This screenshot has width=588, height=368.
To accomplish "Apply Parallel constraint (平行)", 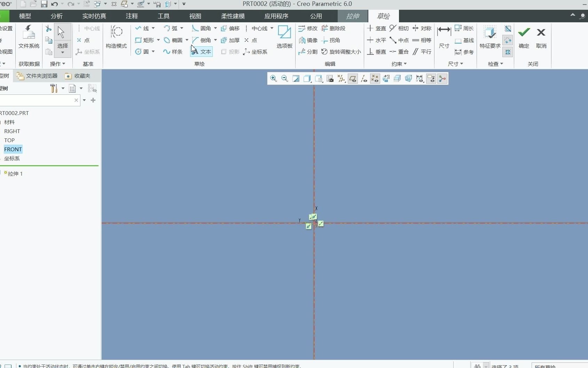I will (x=422, y=52).
